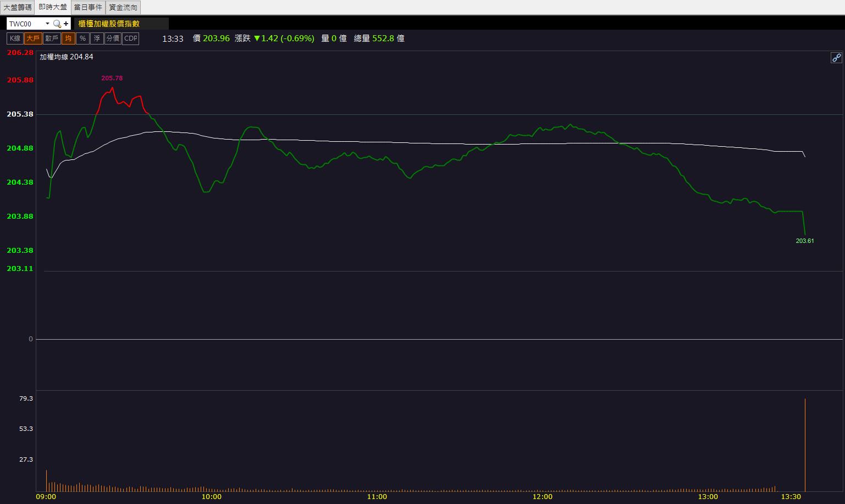Toggle the K線 chart button
The width and height of the screenshot is (845, 504).
pos(15,38)
